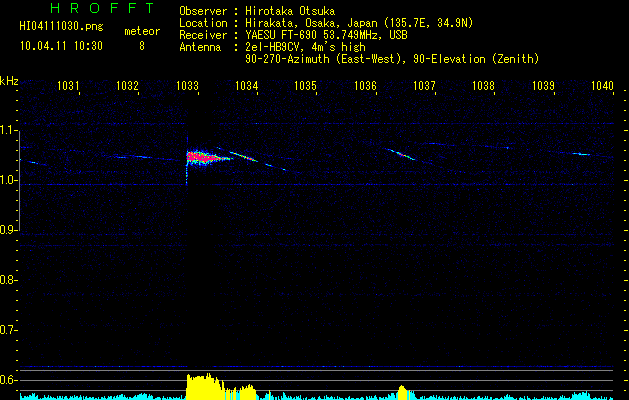Screen dimensions: 629x400
Task: Click the meteor label
Action: pos(142,31)
